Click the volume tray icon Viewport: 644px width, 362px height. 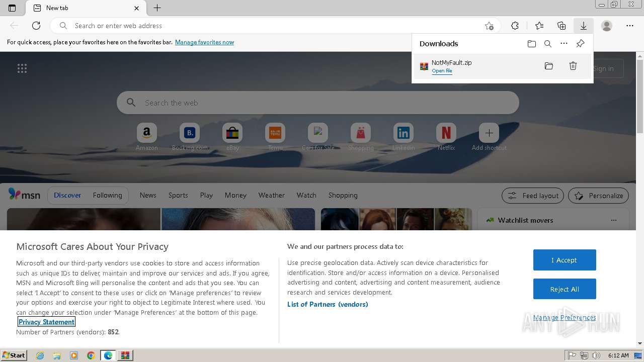596,355
